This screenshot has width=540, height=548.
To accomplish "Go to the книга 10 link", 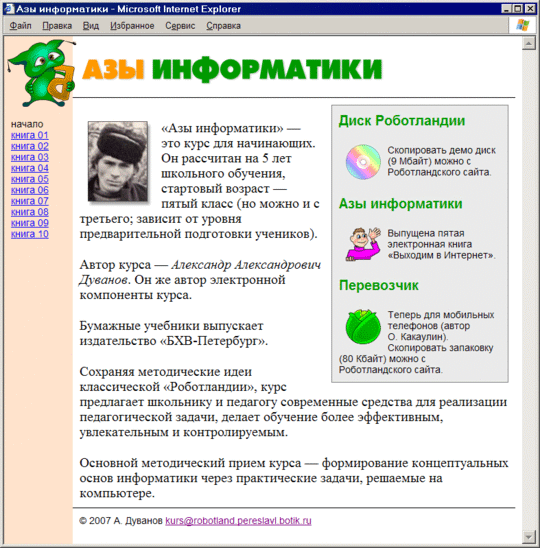I will tap(30, 234).
